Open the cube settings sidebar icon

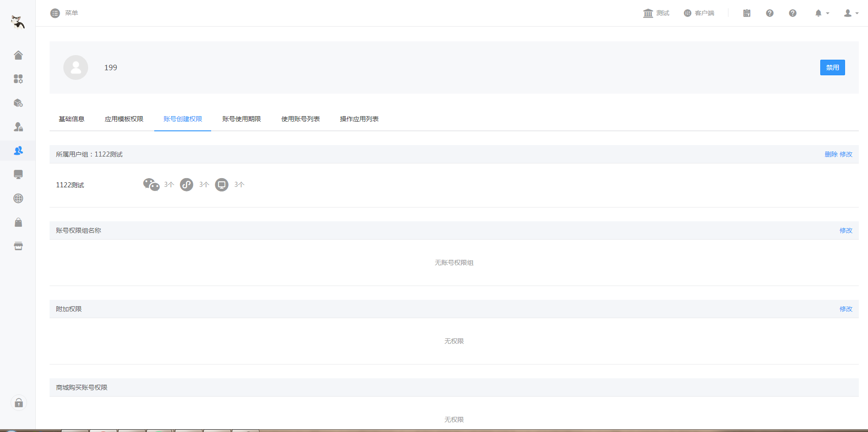(18, 103)
